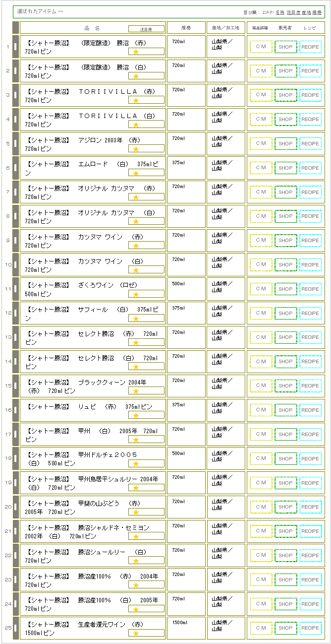Click the star rating of ざくろワイン (ロゼ)
The height and width of the screenshot is (644, 331).
pos(146,294)
